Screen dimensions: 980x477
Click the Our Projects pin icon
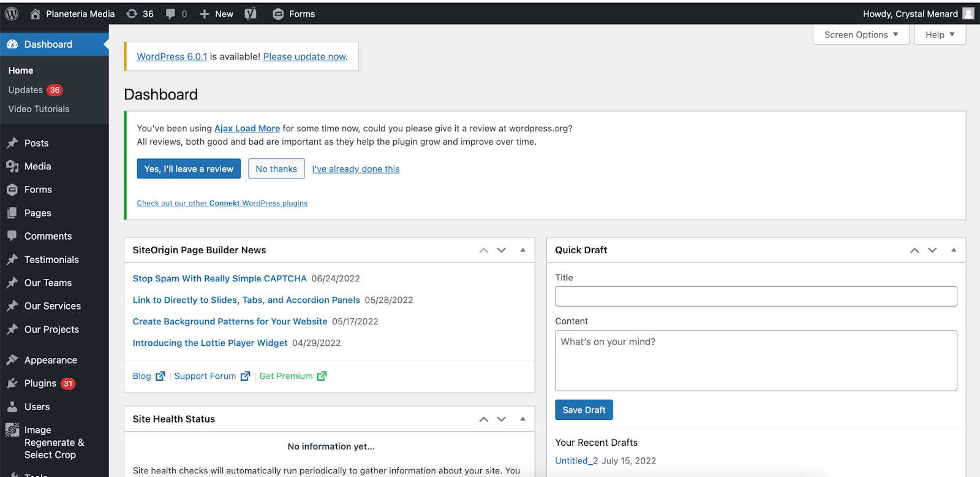click(12, 329)
